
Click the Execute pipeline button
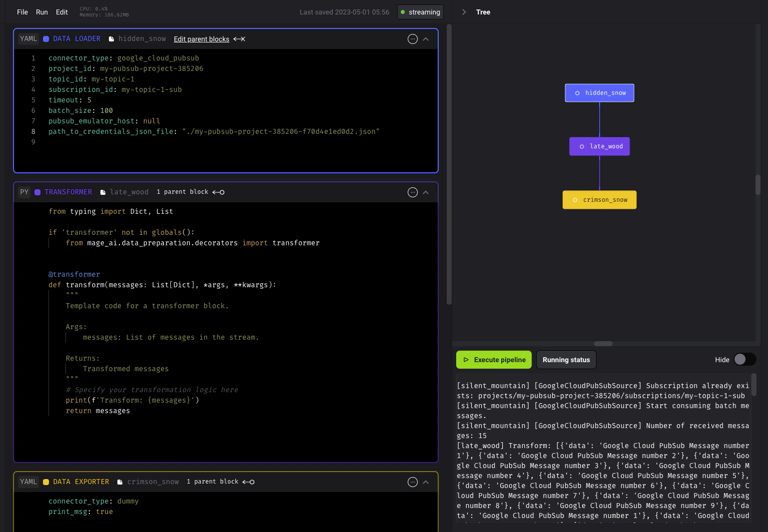click(494, 359)
